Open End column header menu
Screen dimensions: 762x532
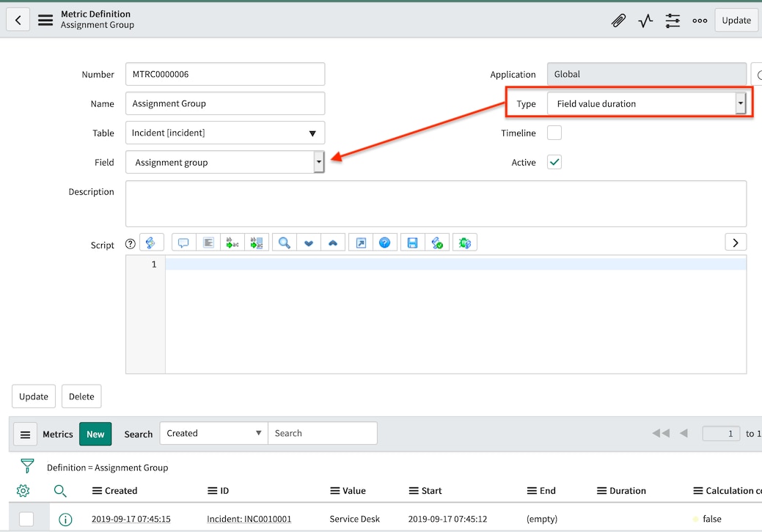click(x=532, y=491)
